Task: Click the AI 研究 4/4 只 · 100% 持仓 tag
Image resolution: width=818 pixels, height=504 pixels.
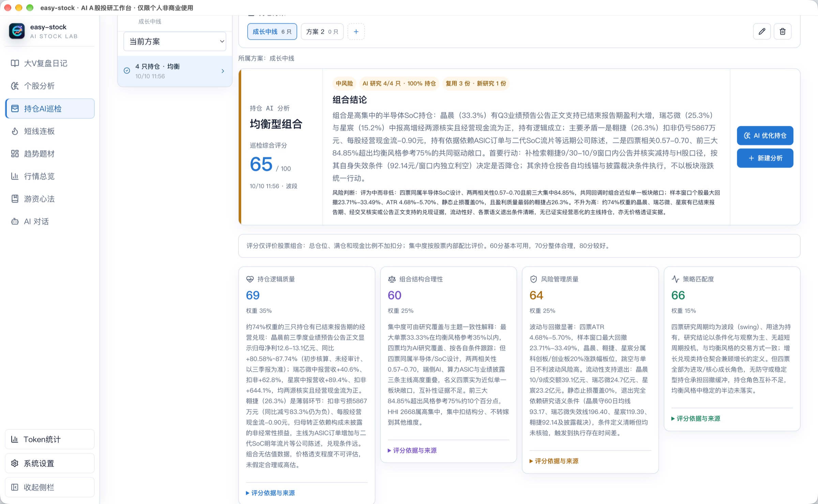Action: (x=399, y=83)
